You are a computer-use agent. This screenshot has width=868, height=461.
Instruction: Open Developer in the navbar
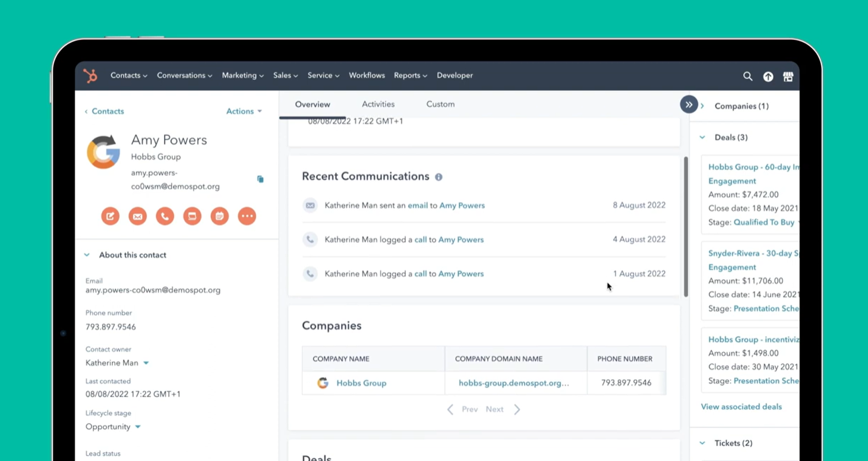455,75
